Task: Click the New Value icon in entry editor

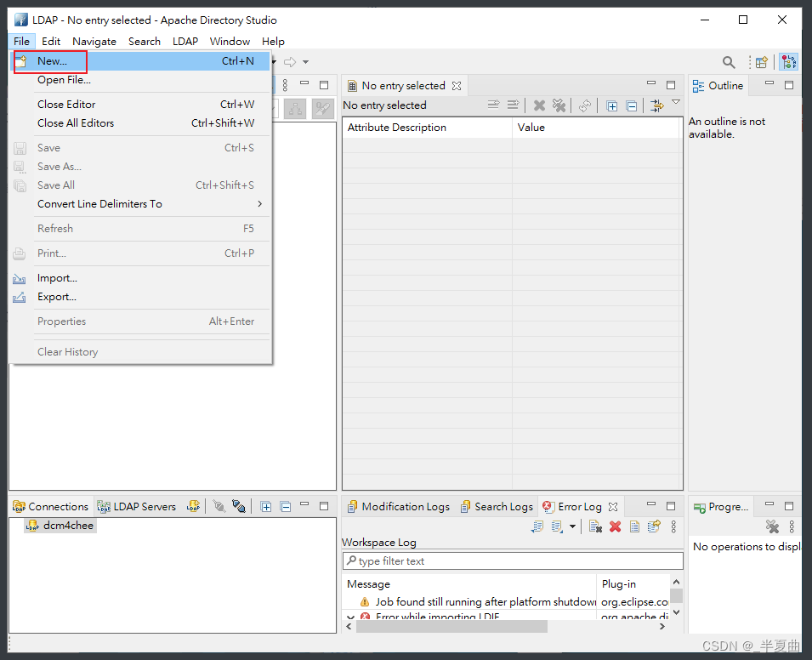Action: (x=514, y=105)
